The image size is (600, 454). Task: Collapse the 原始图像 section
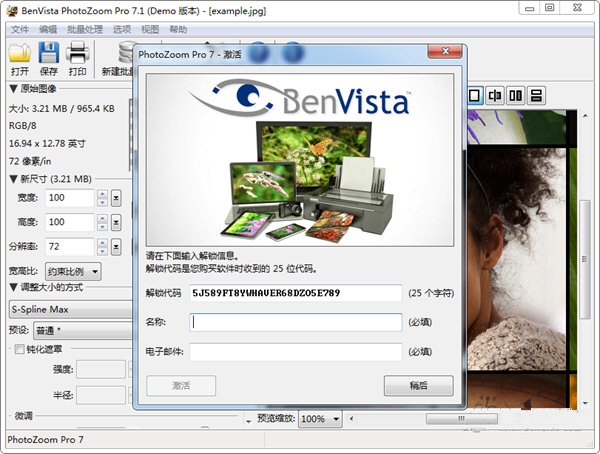13,89
